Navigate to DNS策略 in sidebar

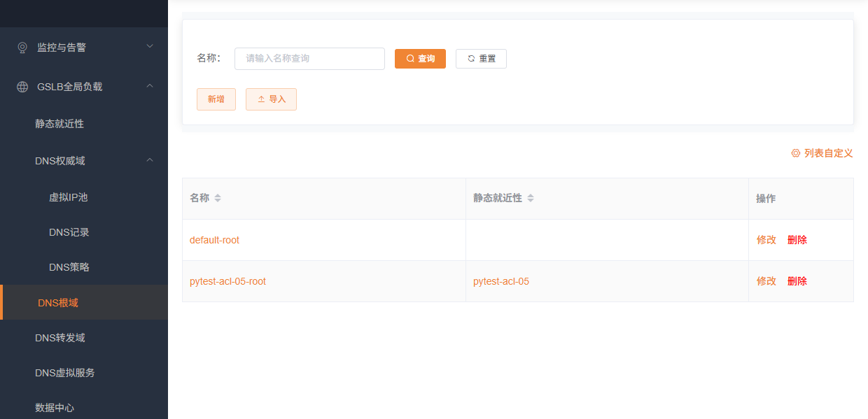pyautogui.click(x=69, y=267)
